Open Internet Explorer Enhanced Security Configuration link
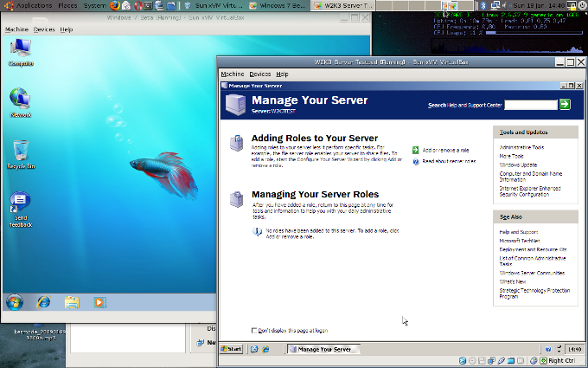Viewport: 588px width, 368px height. pyautogui.click(x=530, y=191)
